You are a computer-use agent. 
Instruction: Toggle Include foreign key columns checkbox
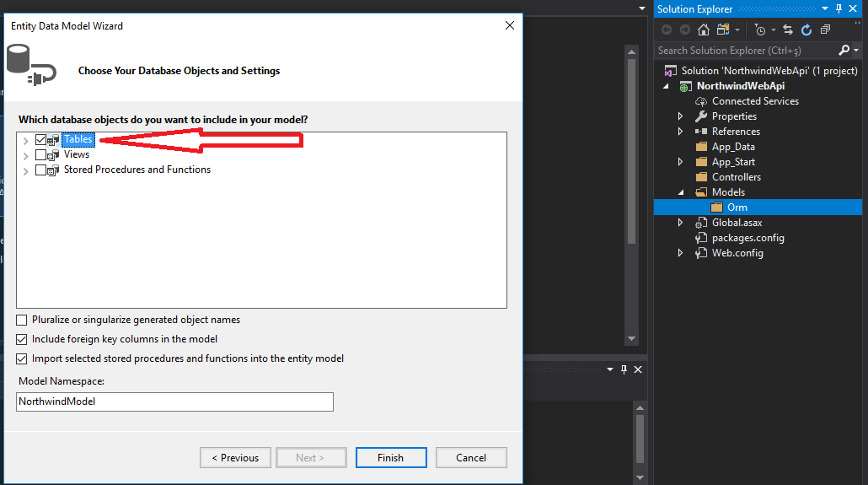point(22,340)
